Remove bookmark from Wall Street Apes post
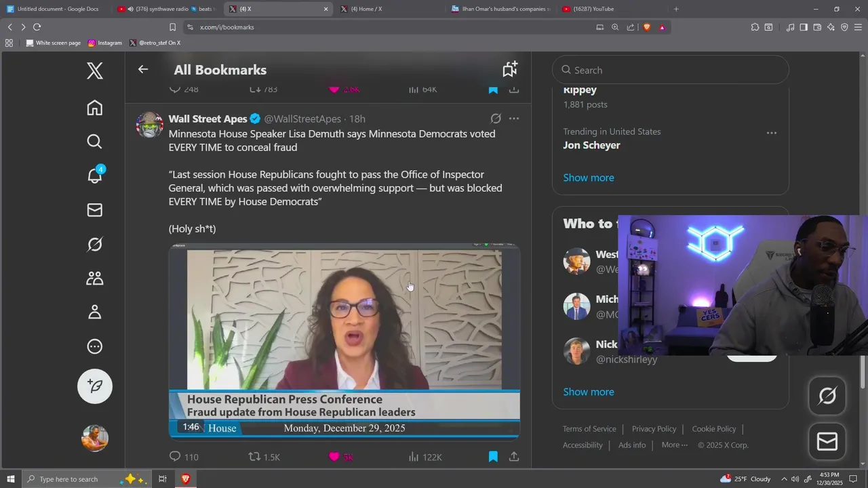 pos(493,457)
